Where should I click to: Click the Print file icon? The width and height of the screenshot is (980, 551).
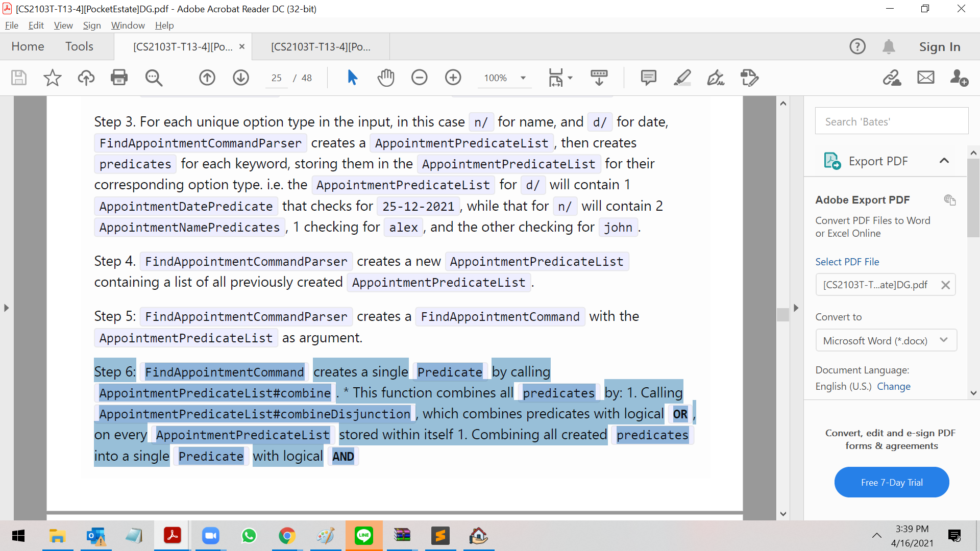(119, 78)
